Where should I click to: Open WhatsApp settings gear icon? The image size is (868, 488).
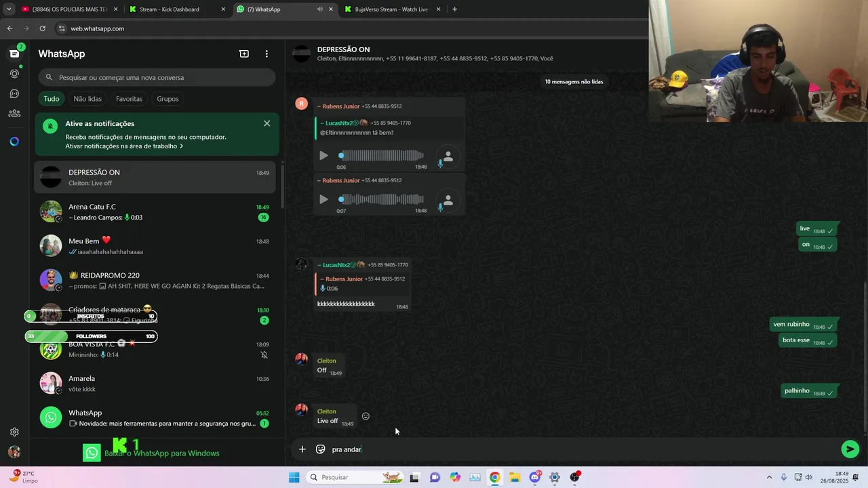14,432
